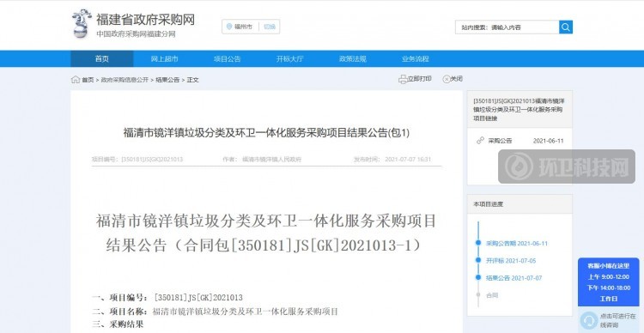
Task: Click the search magnifier button
Action: (566, 27)
